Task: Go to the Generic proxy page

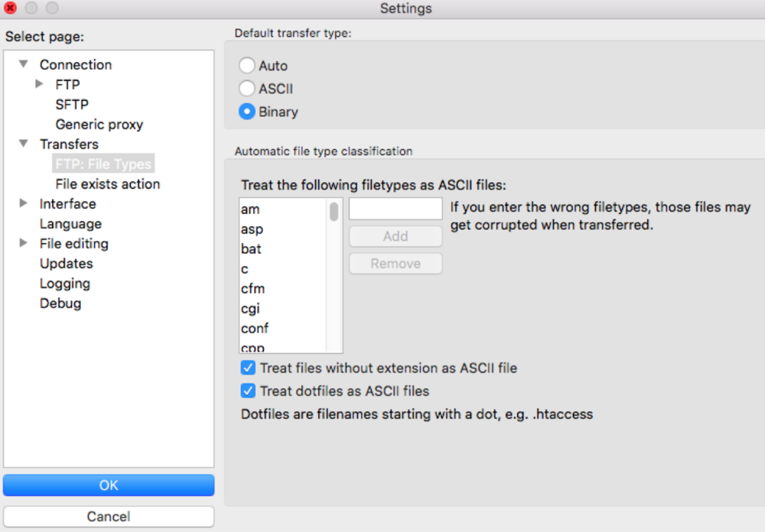Action: coord(99,125)
